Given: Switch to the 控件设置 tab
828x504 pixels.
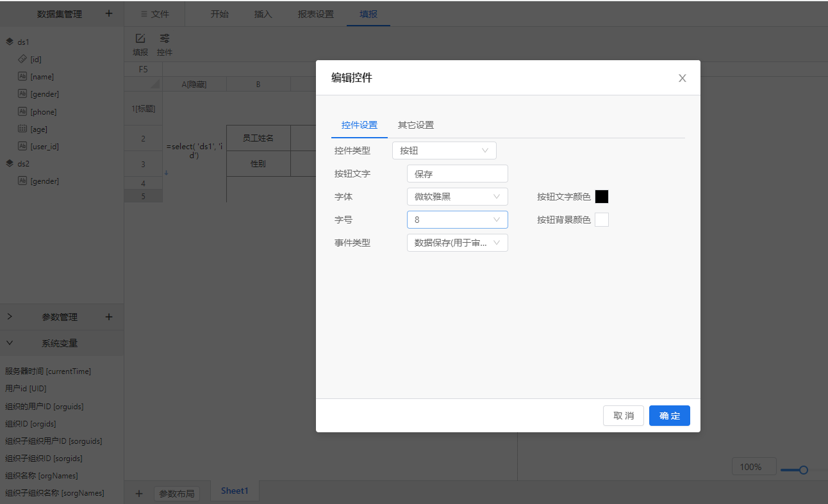Looking at the screenshot, I should point(360,125).
